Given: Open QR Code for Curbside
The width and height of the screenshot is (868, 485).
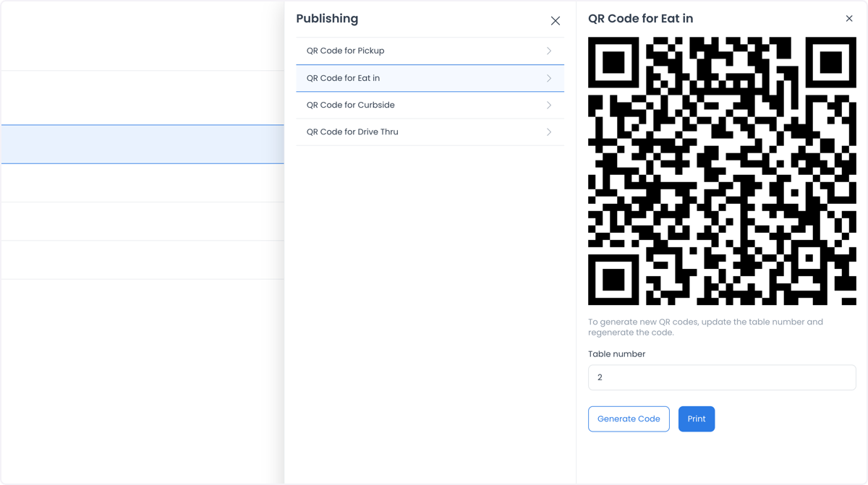Looking at the screenshot, I should [430, 106].
